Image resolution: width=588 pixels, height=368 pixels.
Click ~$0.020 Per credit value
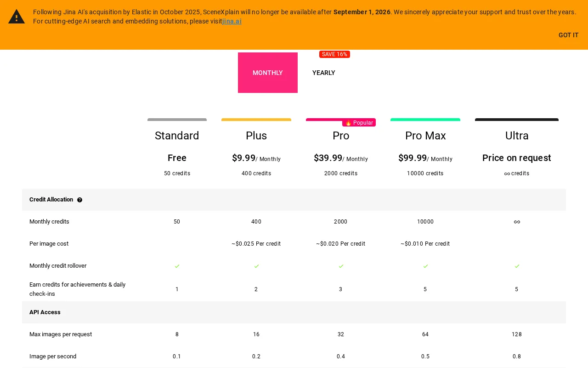[341, 244]
